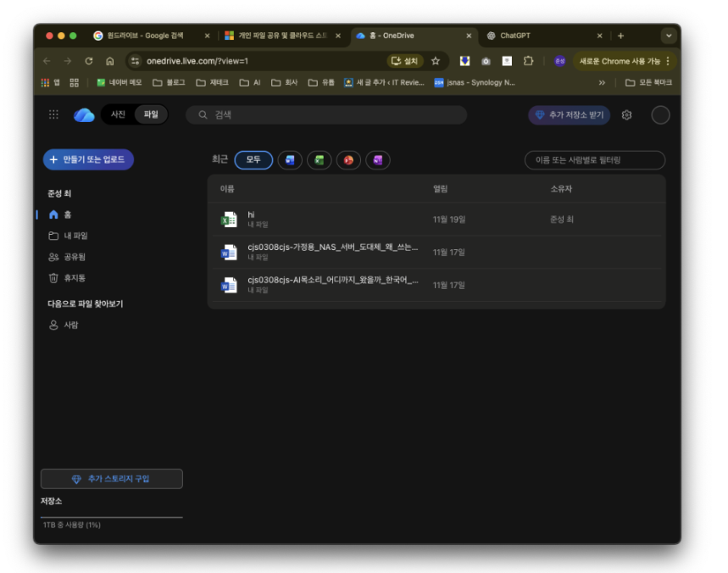Filter recent files by PowerPoint type
This screenshot has height=573, width=728.
pyautogui.click(x=348, y=159)
